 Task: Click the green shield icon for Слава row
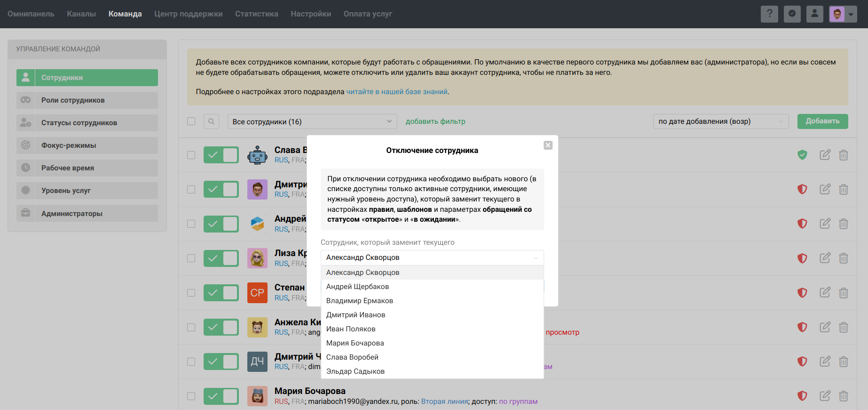point(802,155)
